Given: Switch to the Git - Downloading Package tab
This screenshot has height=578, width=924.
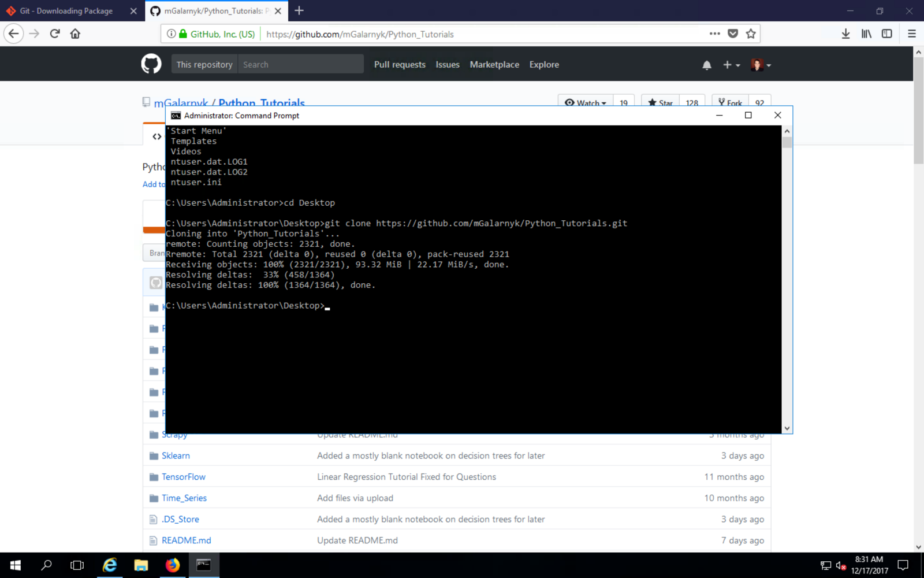Looking at the screenshot, I should pos(66,11).
